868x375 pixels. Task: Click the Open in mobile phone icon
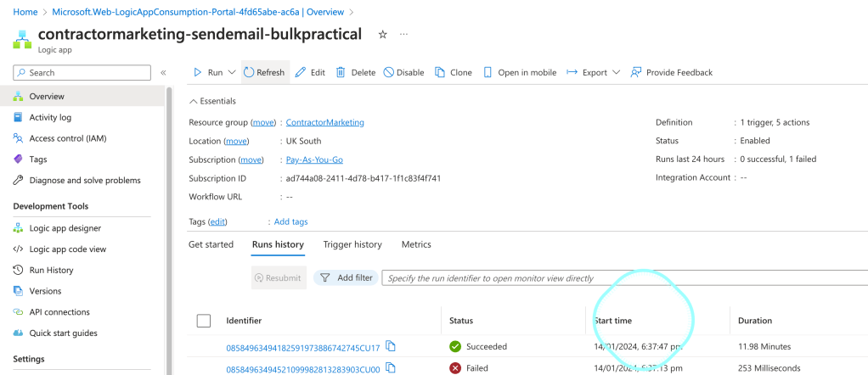pos(488,72)
